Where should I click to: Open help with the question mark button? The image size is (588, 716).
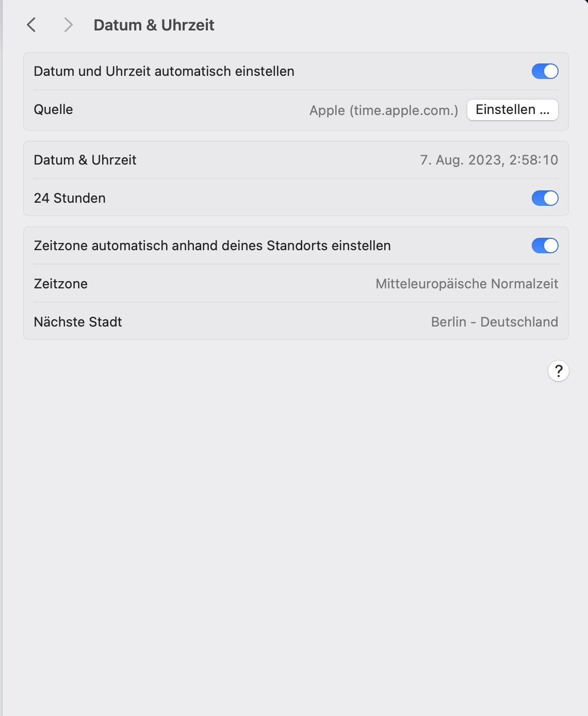tap(558, 371)
